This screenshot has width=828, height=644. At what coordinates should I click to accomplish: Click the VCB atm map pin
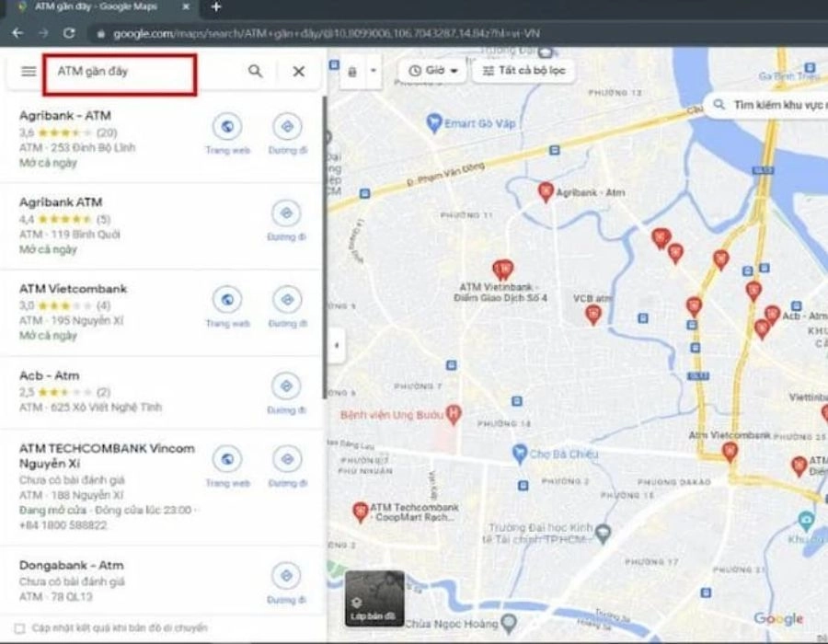pyautogui.click(x=593, y=316)
